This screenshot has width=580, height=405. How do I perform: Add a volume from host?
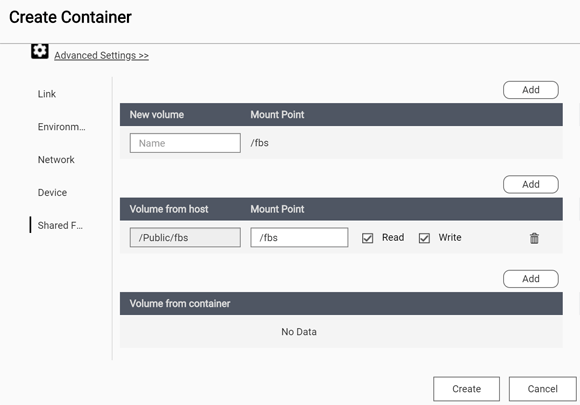click(530, 184)
